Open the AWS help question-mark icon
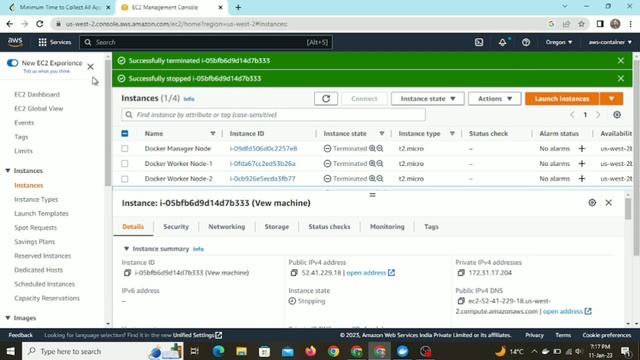The image size is (640, 360). [x=526, y=42]
